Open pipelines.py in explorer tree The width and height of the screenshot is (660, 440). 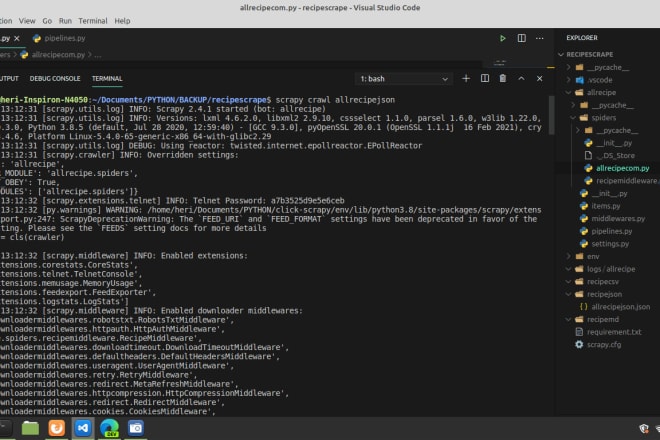[612, 231]
